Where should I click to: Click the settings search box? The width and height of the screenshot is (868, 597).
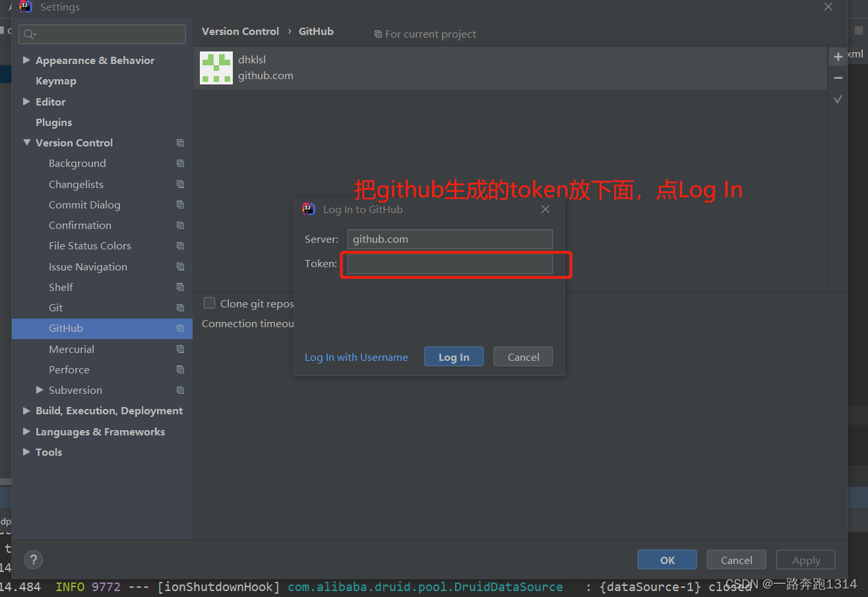[x=102, y=34]
